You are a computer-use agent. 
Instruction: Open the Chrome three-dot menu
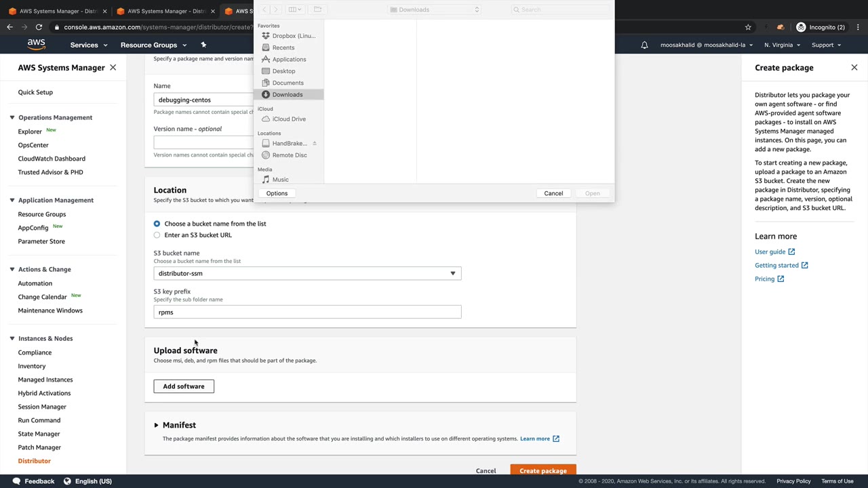click(x=858, y=27)
